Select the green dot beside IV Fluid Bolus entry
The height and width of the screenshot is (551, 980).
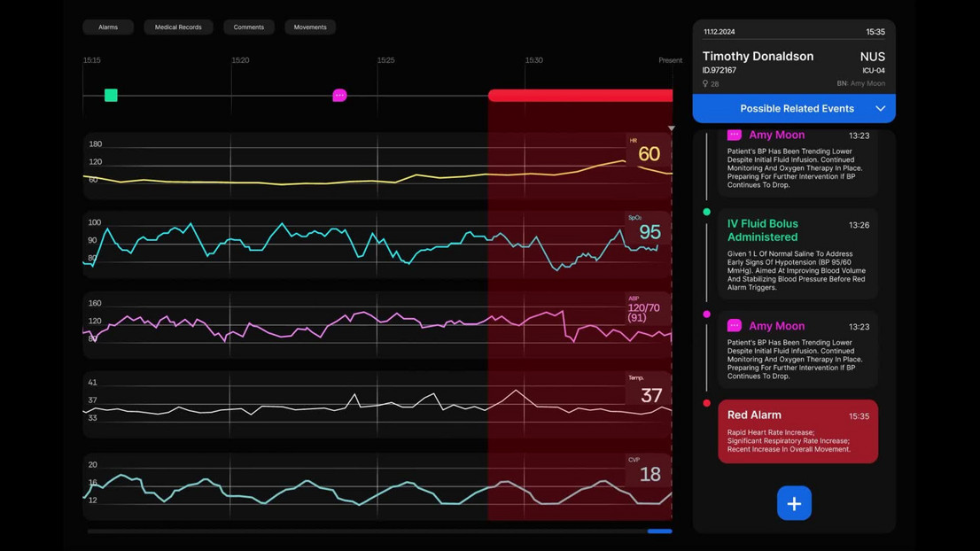707,212
